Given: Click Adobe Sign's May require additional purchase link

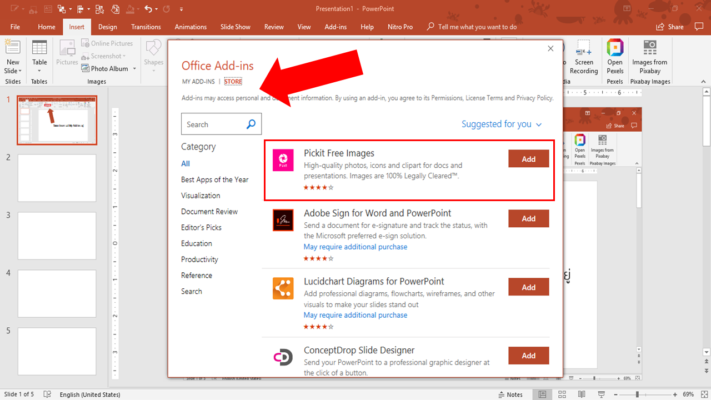Looking at the screenshot, I should click(355, 247).
